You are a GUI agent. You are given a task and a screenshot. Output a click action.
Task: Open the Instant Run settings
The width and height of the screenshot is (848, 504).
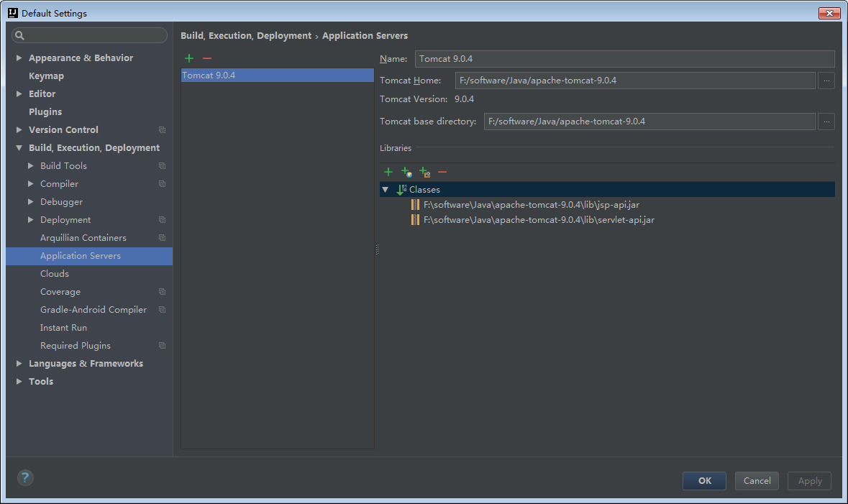63,328
